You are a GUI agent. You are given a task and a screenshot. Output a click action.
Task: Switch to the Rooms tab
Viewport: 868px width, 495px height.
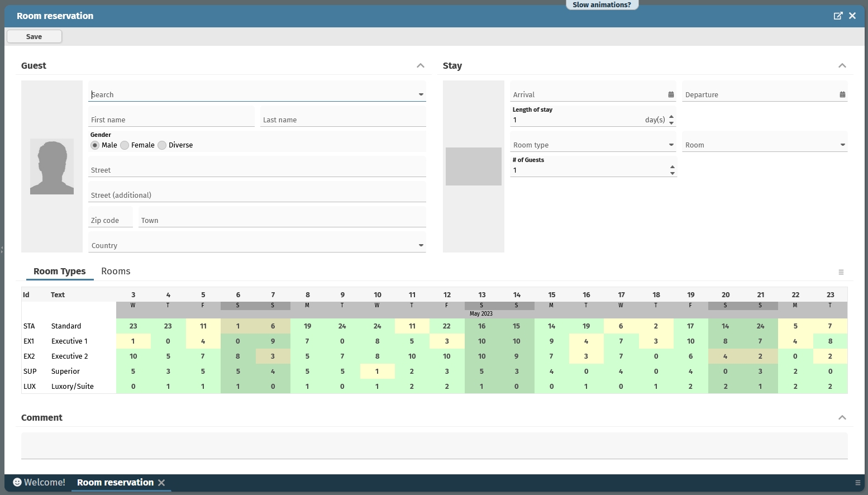(x=116, y=271)
